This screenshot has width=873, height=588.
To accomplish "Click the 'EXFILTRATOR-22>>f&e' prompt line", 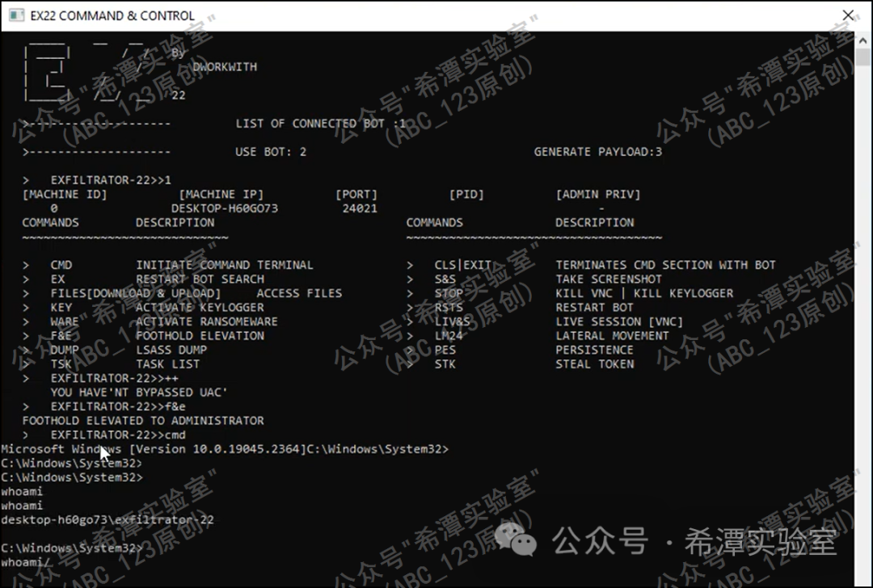I will pyautogui.click(x=118, y=406).
